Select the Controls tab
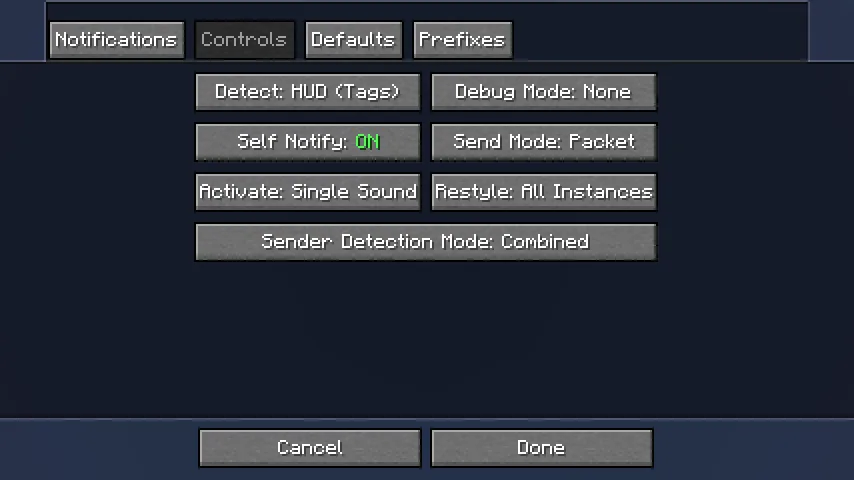This screenshot has width=854, height=480. tap(245, 40)
